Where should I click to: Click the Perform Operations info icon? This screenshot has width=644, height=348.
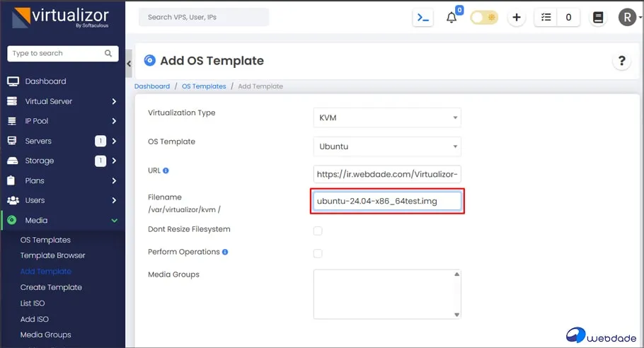225,252
